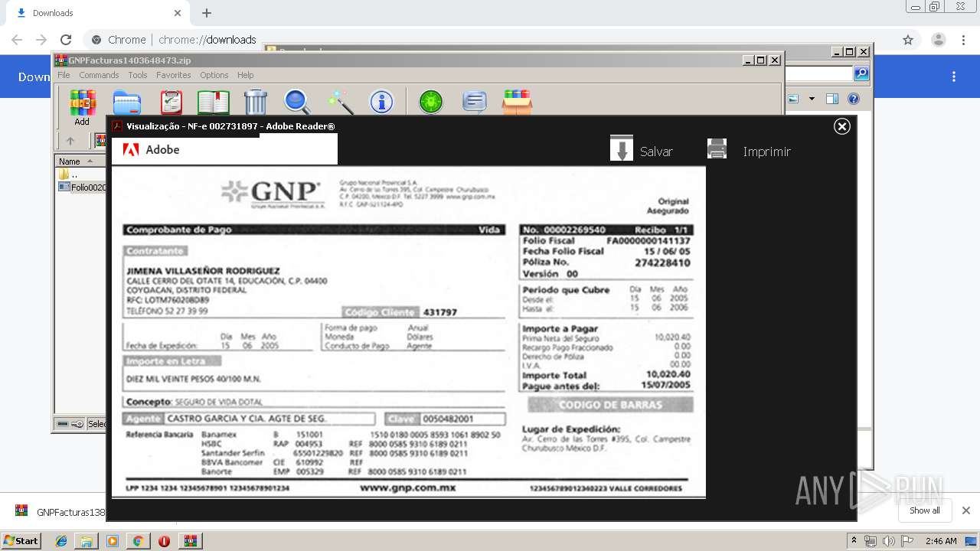The width and height of the screenshot is (980, 551).
Task: Click WinRAR Delete trash icon
Action: tap(256, 102)
